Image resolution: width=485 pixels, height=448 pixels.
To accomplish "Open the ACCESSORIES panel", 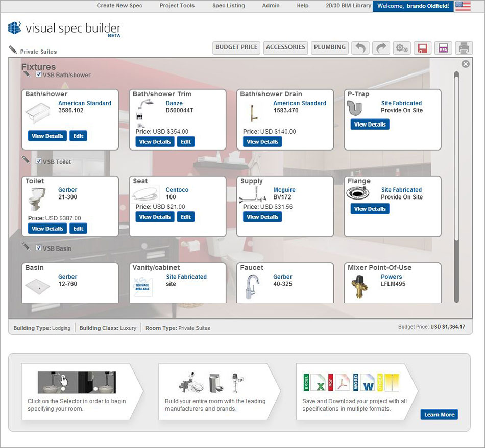I will [x=285, y=47].
